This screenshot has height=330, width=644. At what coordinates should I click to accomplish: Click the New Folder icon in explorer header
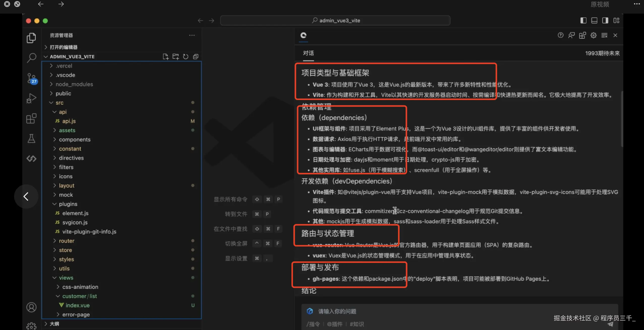[175, 57]
